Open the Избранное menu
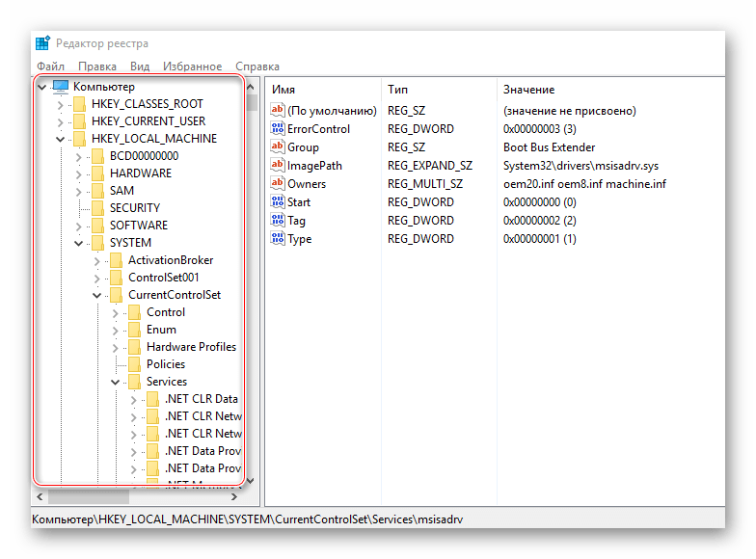Image resolution: width=756 pixels, height=559 pixels. click(193, 67)
